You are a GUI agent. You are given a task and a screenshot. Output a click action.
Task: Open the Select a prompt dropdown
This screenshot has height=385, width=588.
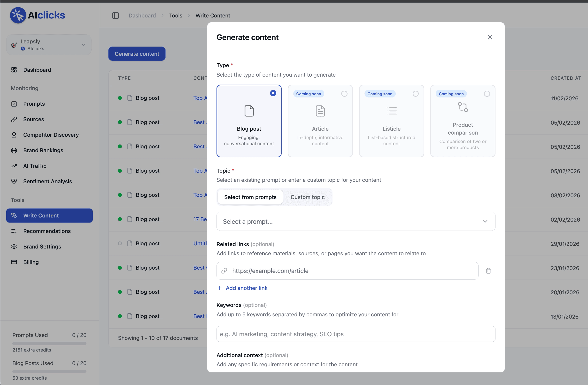coord(356,221)
